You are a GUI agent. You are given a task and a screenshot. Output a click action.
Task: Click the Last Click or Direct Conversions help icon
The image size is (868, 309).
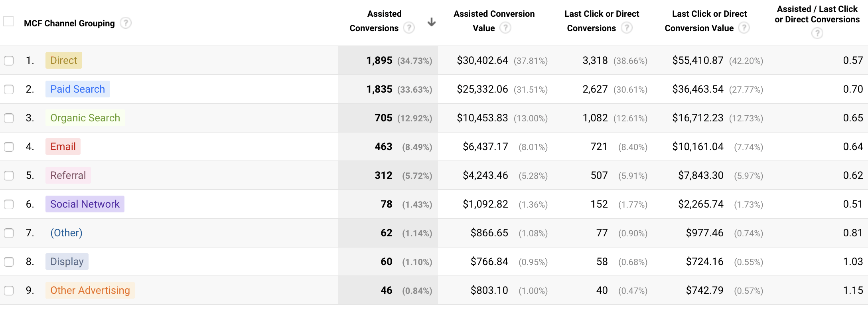(627, 28)
